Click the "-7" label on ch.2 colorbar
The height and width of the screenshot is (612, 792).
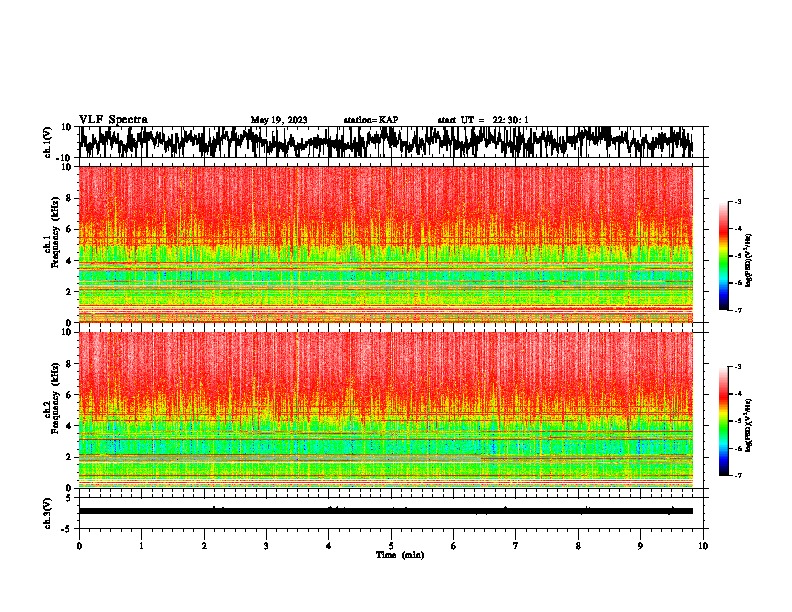[738, 476]
